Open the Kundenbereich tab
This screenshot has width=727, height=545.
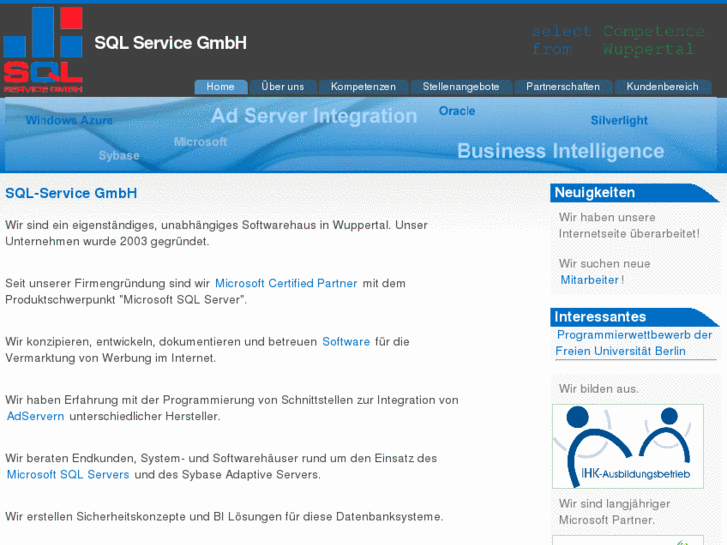coord(663,87)
